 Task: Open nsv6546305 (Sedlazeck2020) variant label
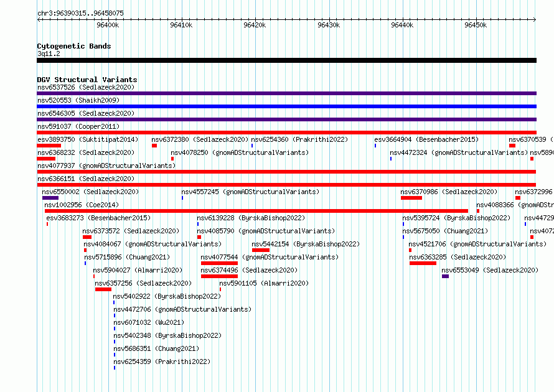[86, 113]
